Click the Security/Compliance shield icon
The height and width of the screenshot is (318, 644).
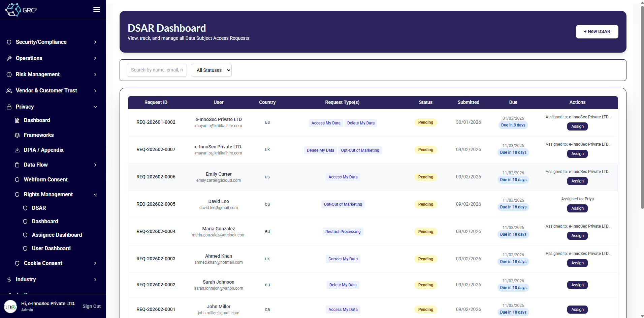coord(9,42)
